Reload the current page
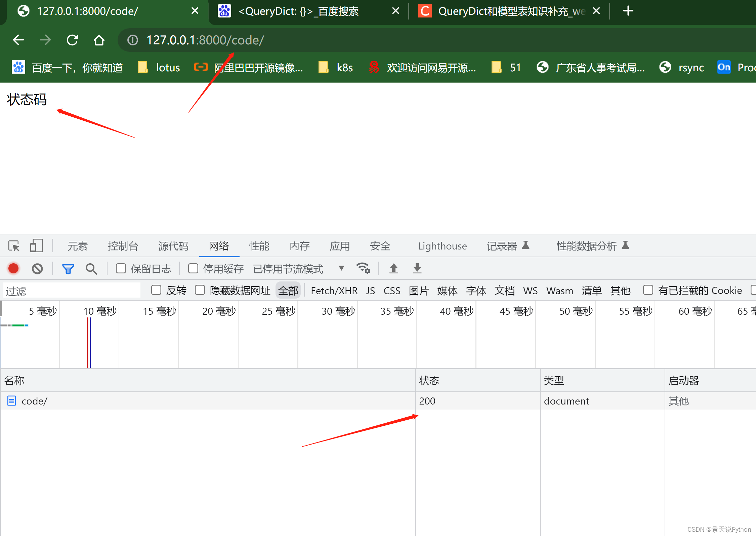 coord(72,40)
